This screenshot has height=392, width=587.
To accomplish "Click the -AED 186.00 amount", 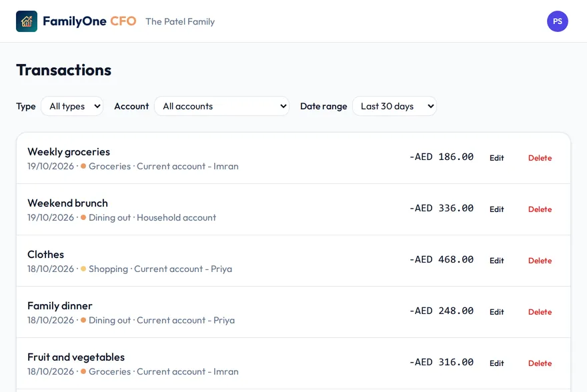I will click(442, 157).
